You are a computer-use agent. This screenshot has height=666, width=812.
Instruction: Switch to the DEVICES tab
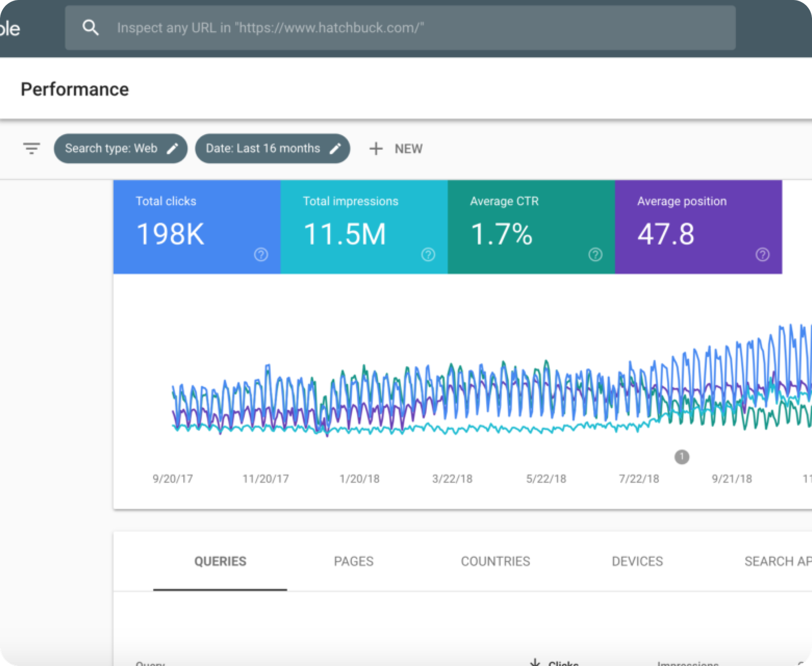637,561
